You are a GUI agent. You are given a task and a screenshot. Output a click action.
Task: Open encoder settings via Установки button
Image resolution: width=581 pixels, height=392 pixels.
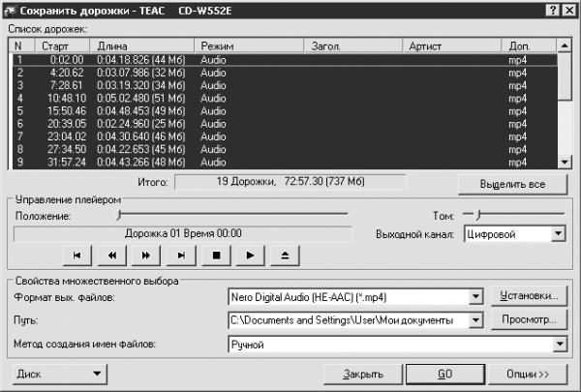coord(529,295)
